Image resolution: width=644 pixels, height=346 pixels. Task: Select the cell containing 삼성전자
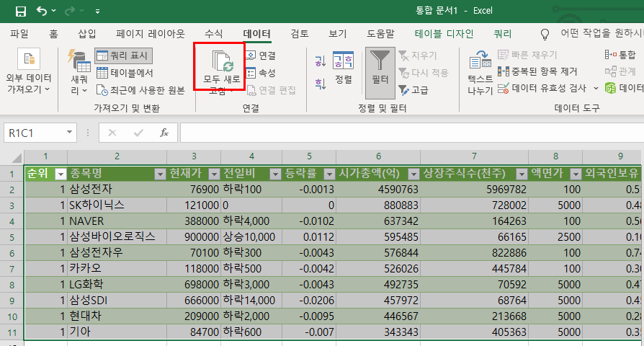[117, 190]
